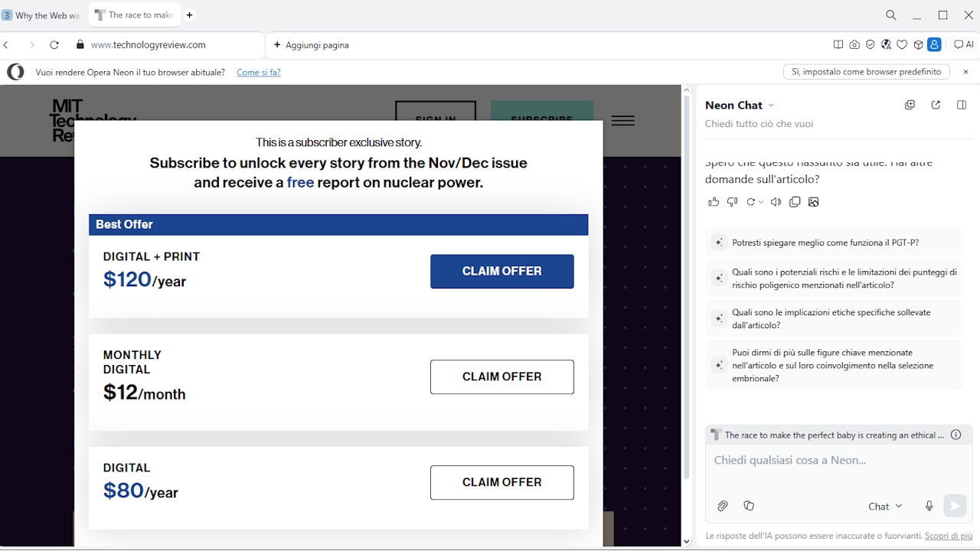Toggle the heart to favorite this page
Image resolution: width=980 pixels, height=551 pixels.
click(x=902, y=44)
